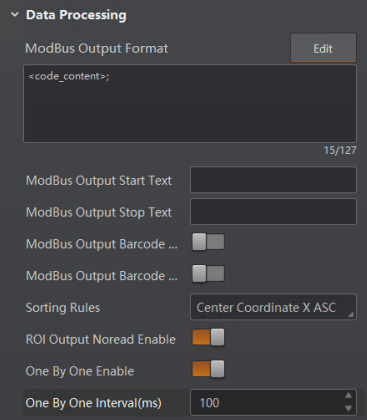Viewport: 367px width, 420px height.
Task: Click the Edit button for ModBus format
Action: pyautogui.click(x=323, y=48)
